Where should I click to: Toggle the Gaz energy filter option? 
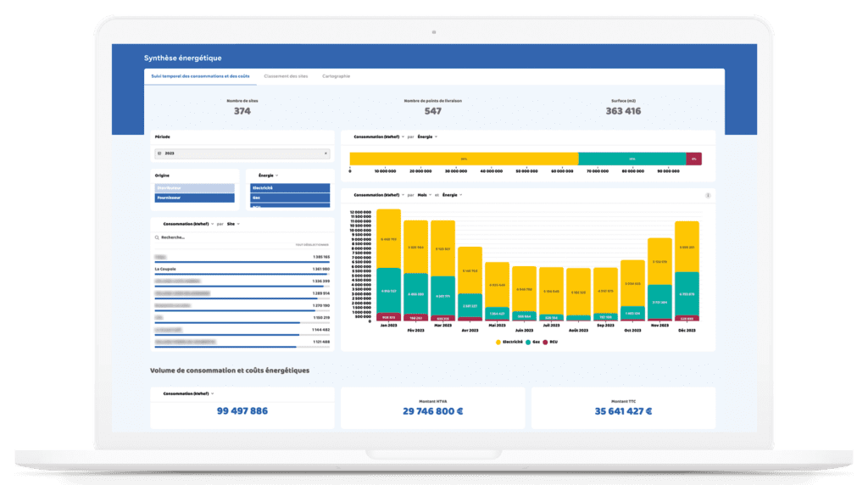coord(290,198)
